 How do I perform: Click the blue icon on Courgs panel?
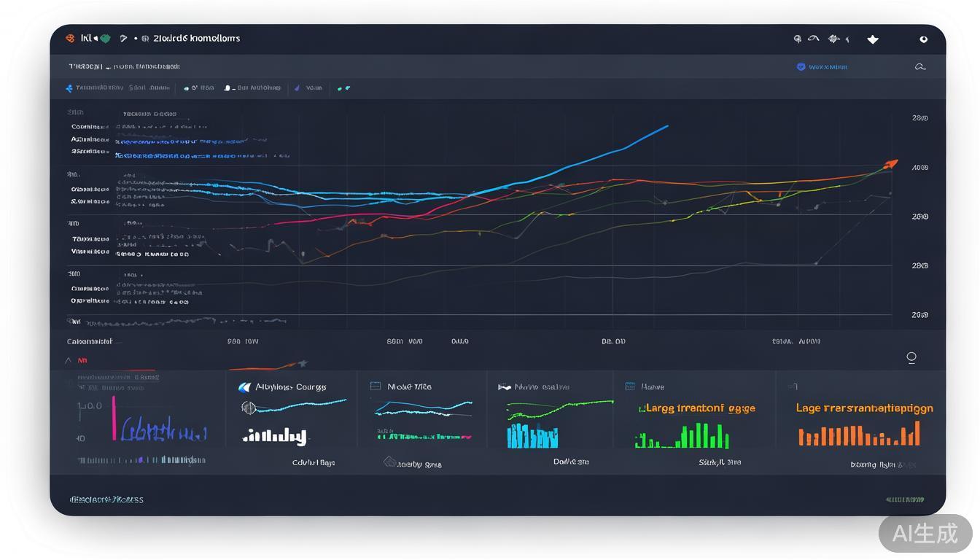click(x=245, y=387)
